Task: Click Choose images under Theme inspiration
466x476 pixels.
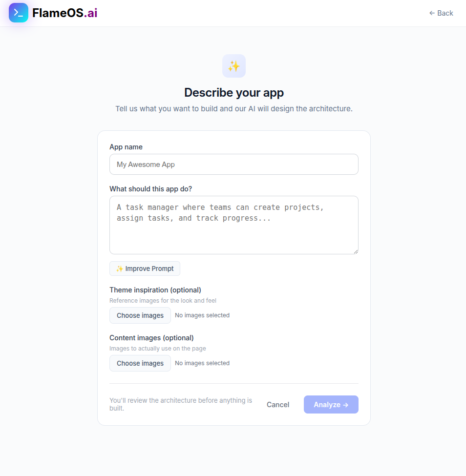Action: click(x=140, y=315)
